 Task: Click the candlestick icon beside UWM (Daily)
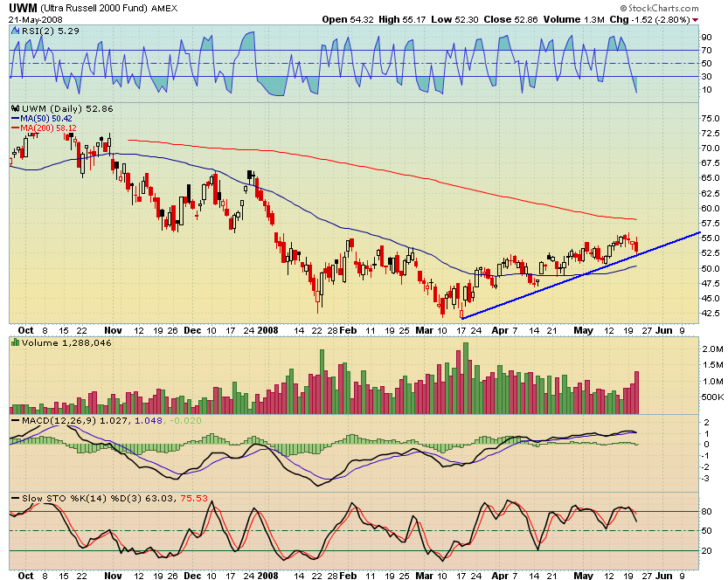click(x=16, y=108)
